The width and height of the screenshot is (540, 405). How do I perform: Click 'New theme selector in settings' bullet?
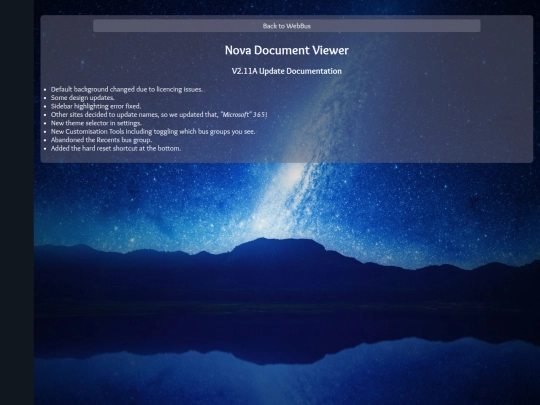pyautogui.click(x=96, y=123)
